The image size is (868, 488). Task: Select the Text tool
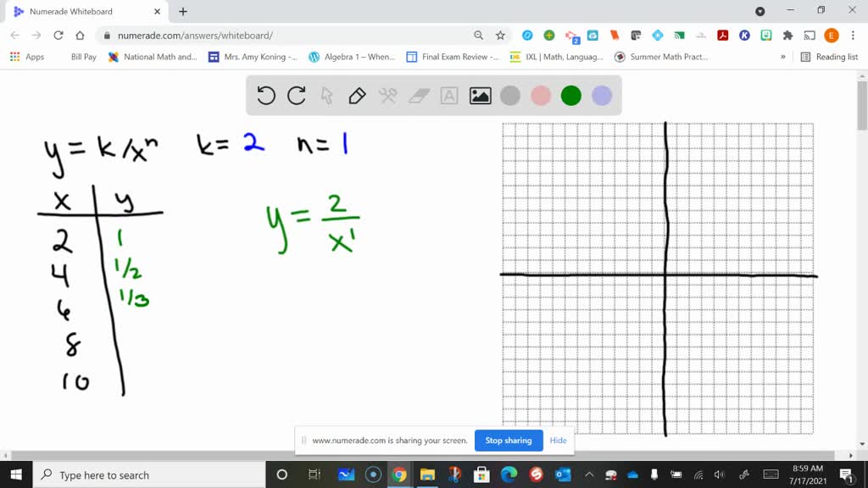(x=448, y=96)
